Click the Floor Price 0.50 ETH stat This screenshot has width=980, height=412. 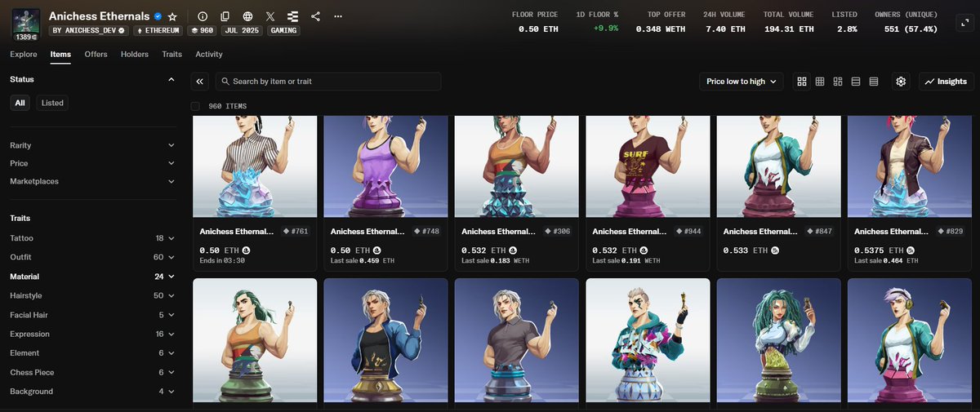tap(534, 22)
